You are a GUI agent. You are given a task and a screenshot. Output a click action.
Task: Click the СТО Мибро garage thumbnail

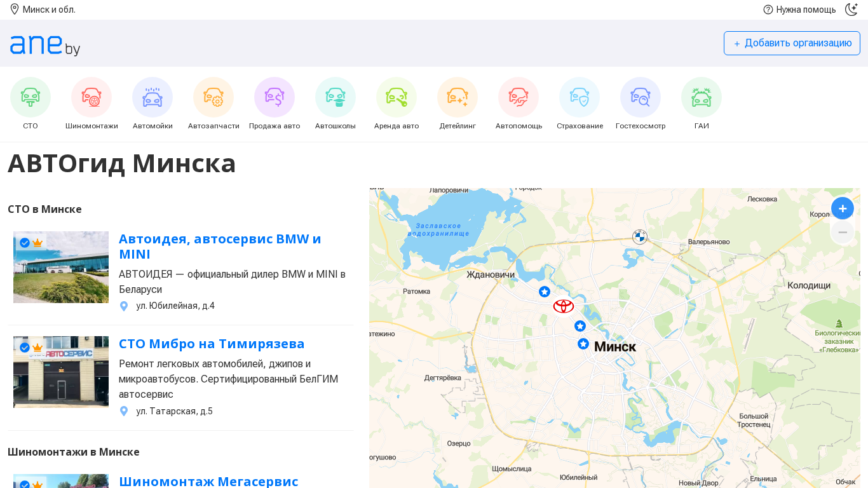[61, 372]
